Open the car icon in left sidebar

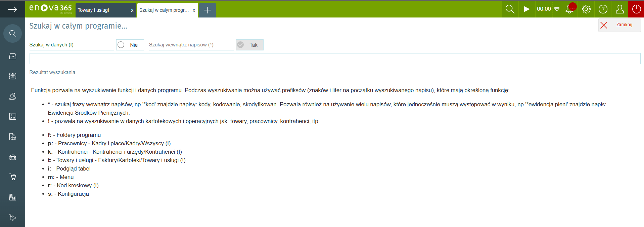click(x=12, y=157)
